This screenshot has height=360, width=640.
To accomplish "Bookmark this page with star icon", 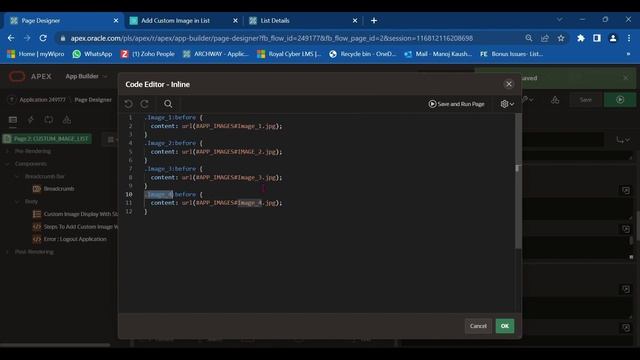I will (x=561, y=38).
